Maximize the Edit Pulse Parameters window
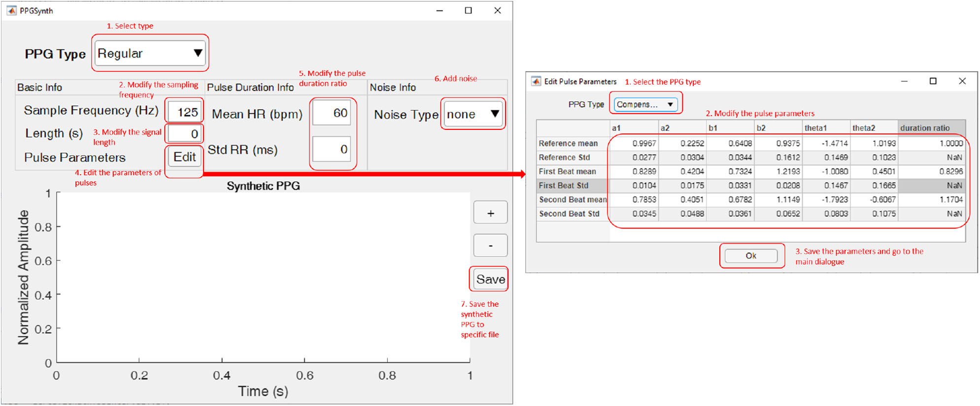980x406 pixels. (x=933, y=81)
